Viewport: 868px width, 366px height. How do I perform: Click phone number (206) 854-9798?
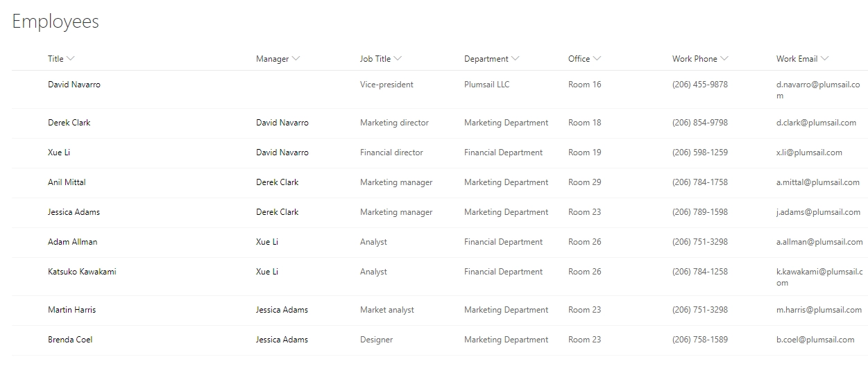(x=700, y=123)
